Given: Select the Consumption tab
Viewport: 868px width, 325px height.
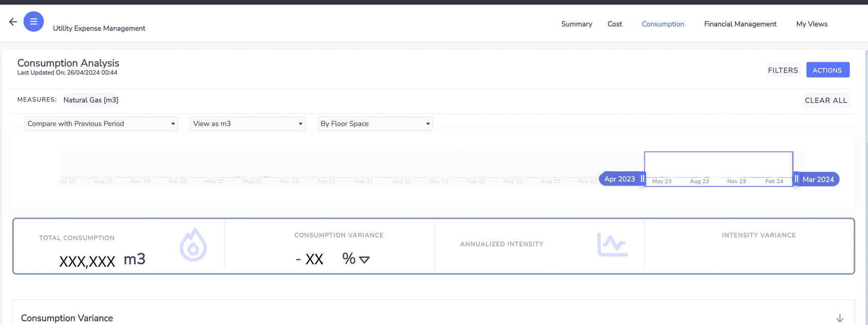Looking at the screenshot, I should tap(662, 24).
